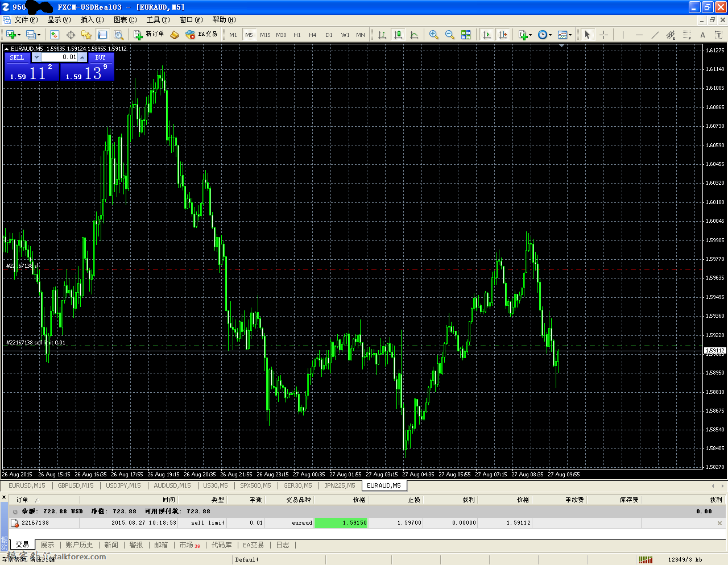Screen dimensions: 728x565
Task: Zoom out on the chart
Action: click(450, 35)
